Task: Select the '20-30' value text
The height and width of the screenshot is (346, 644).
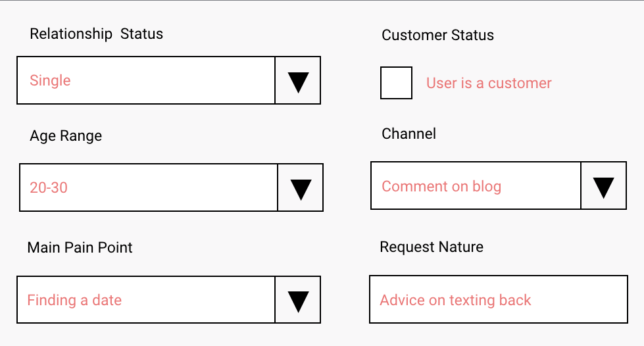Action: [x=49, y=188]
